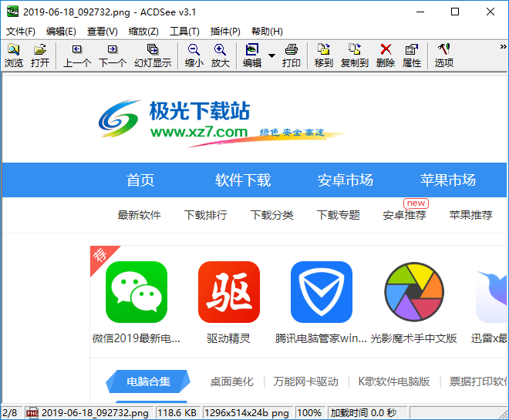Image resolution: width=509 pixels, height=420 pixels.
Task: Move file with 移到 icon
Action: (324, 55)
